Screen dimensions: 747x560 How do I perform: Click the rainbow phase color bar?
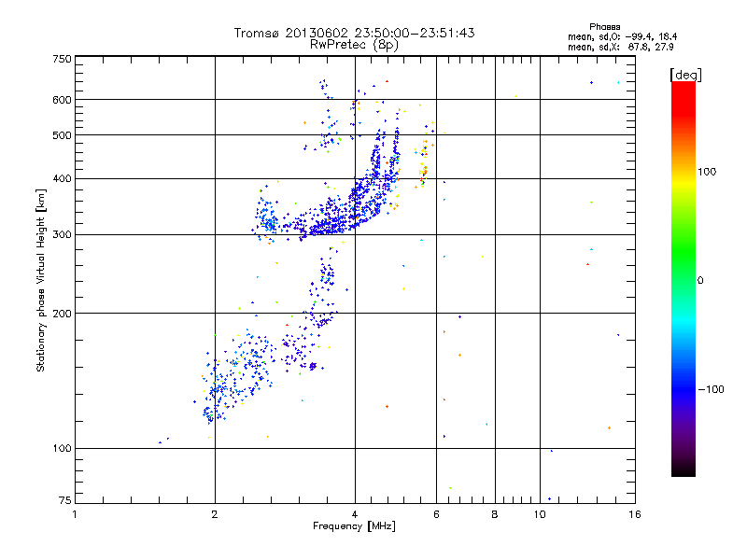pos(684,278)
